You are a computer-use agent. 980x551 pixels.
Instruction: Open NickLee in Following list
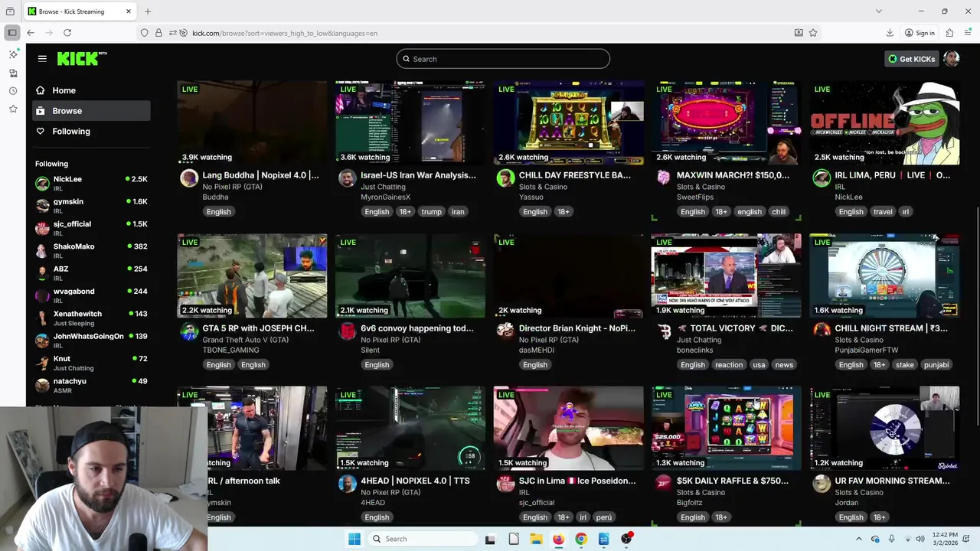(x=91, y=183)
